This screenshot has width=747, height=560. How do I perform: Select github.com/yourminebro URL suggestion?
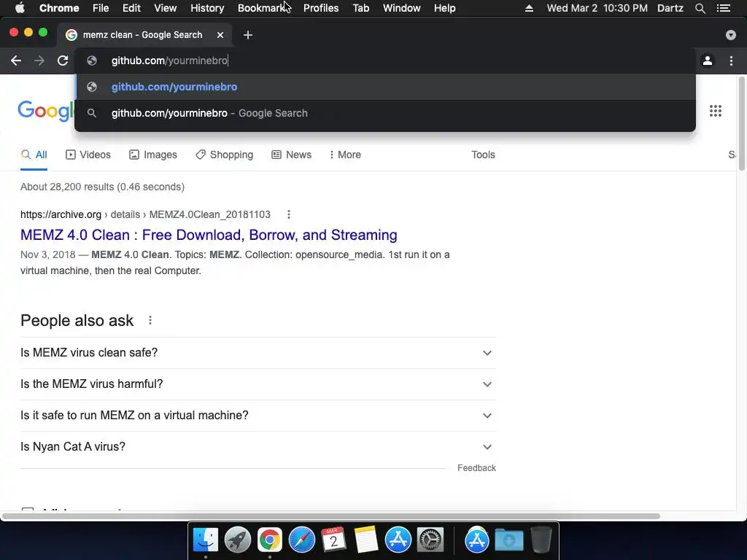coord(385,87)
